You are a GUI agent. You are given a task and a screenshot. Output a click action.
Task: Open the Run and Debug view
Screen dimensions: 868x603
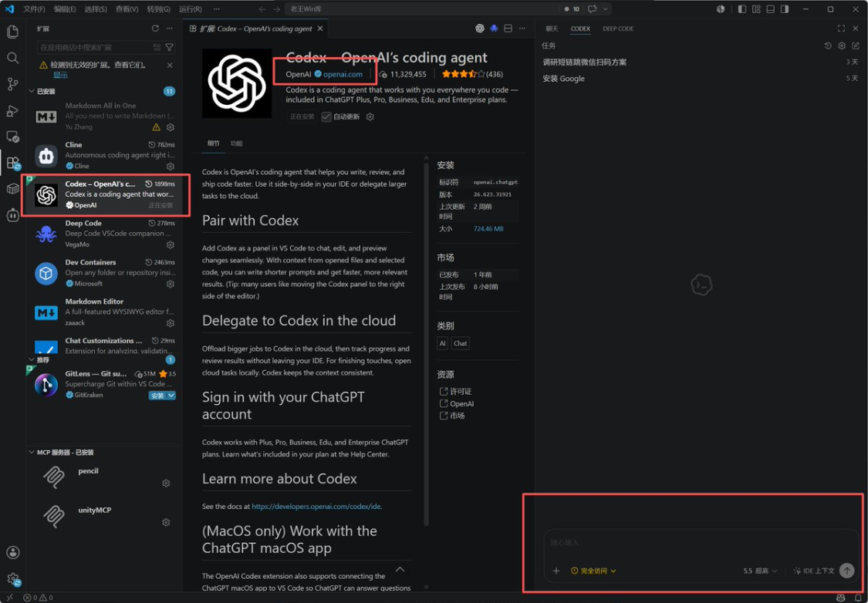(12, 110)
